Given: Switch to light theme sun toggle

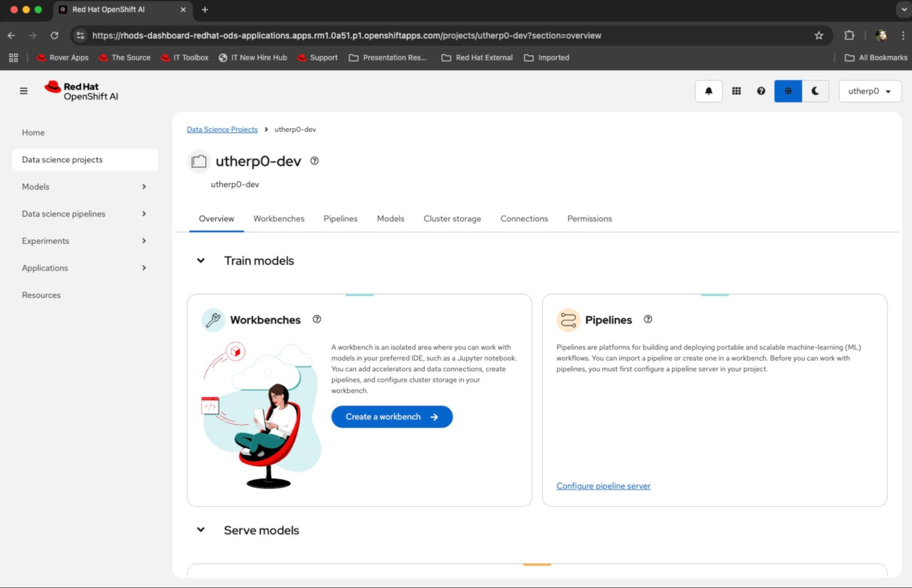Looking at the screenshot, I should [788, 91].
